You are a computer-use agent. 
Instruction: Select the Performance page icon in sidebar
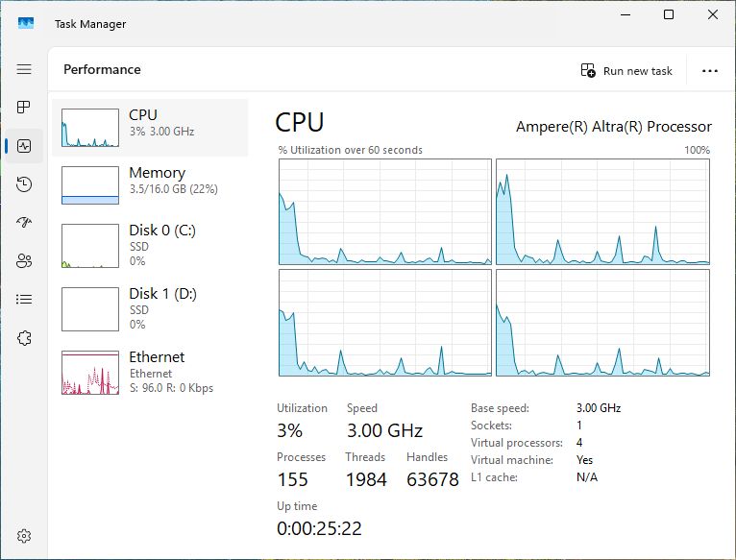[x=25, y=146]
